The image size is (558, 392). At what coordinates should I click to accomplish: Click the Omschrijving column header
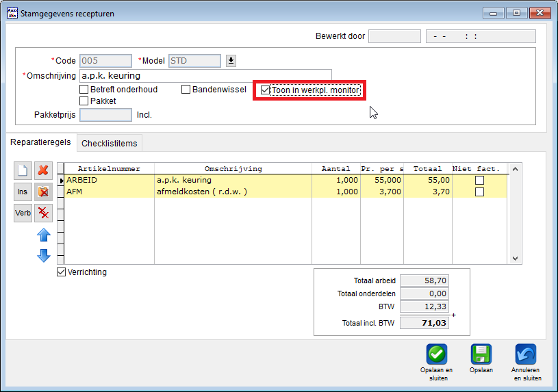(x=233, y=168)
